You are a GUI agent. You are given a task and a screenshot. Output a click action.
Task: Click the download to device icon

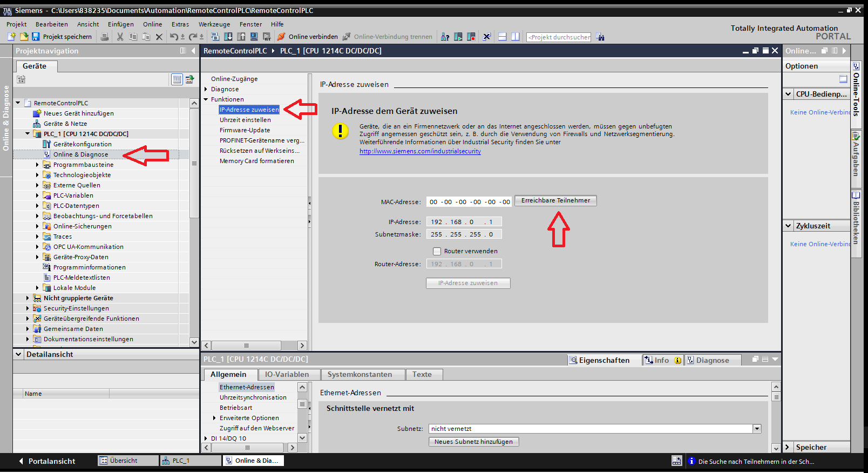[228, 37]
